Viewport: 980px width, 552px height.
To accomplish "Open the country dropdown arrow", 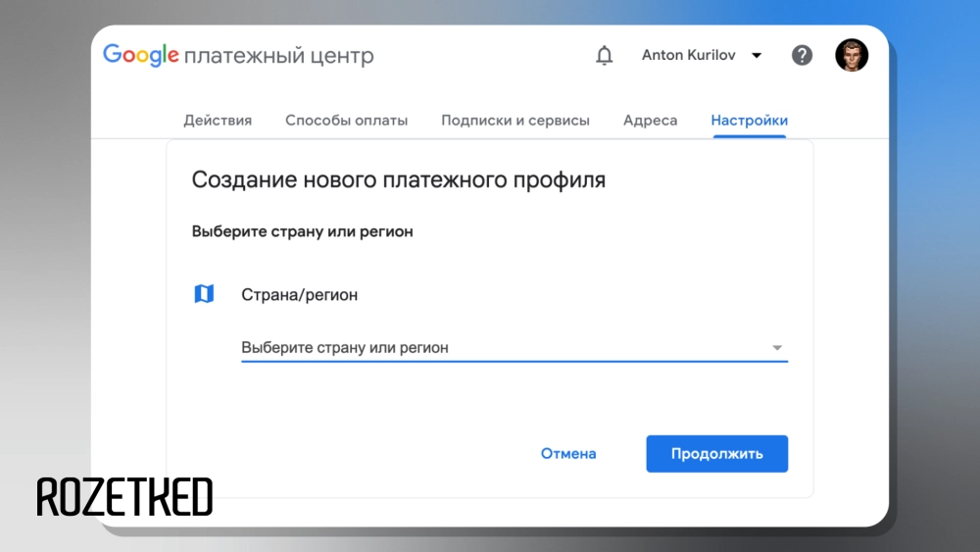I will [776, 348].
